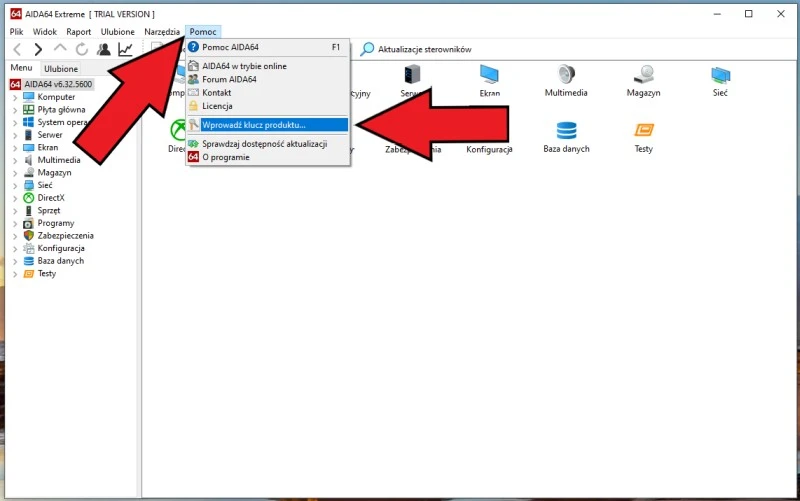Expand the Zabezpieczenia tree node
The image size is (800, 501).
[x=15, y=236]
